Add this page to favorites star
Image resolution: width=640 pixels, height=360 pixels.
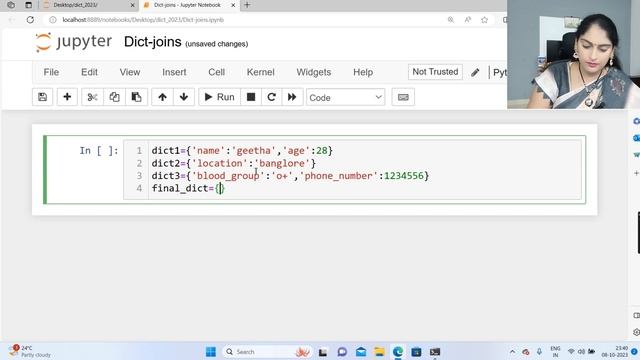[x=484, y=20]
